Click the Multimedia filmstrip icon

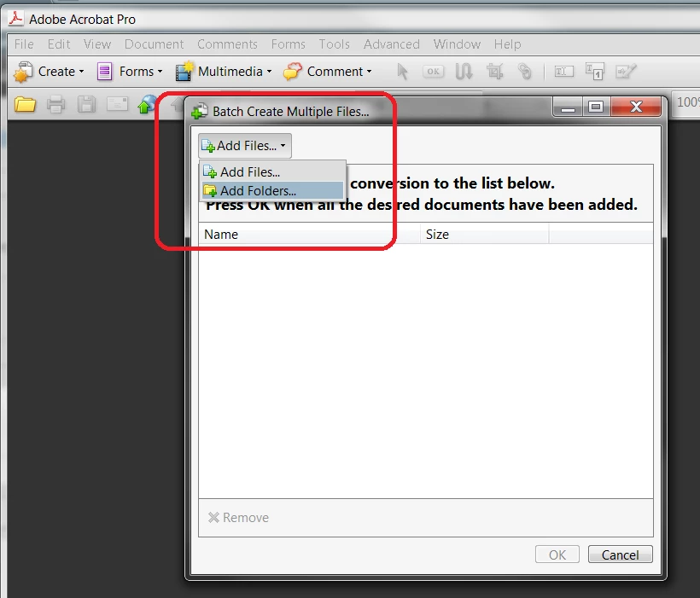click(x=184, y=72)
